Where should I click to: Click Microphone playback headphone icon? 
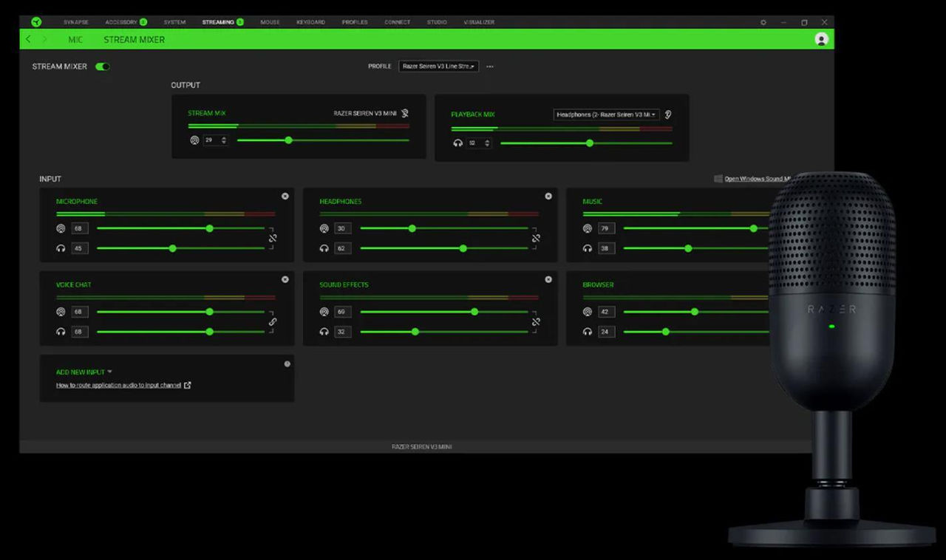click(x=61, y=248)
